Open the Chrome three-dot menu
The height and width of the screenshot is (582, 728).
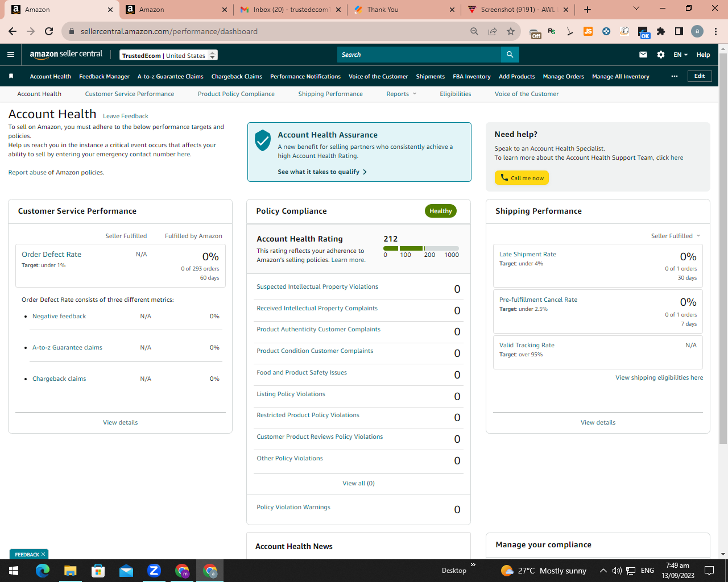[x=716, y=31]
